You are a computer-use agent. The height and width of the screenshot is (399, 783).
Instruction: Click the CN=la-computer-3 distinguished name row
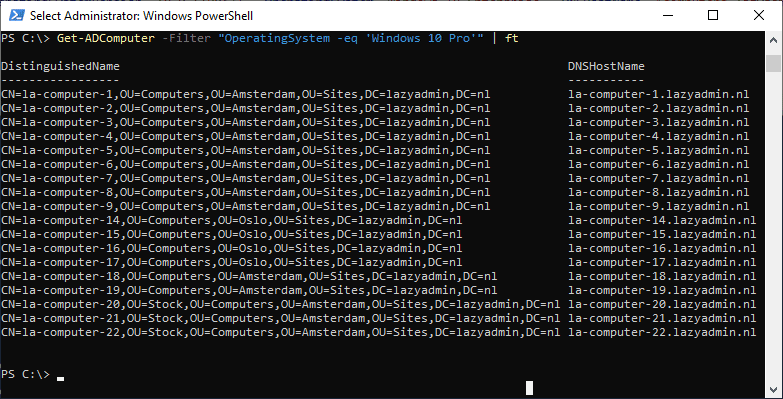click(x=246, y=122)
